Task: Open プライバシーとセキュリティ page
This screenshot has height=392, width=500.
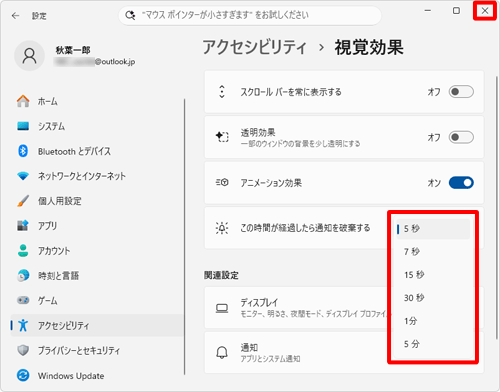Action: 97,350
